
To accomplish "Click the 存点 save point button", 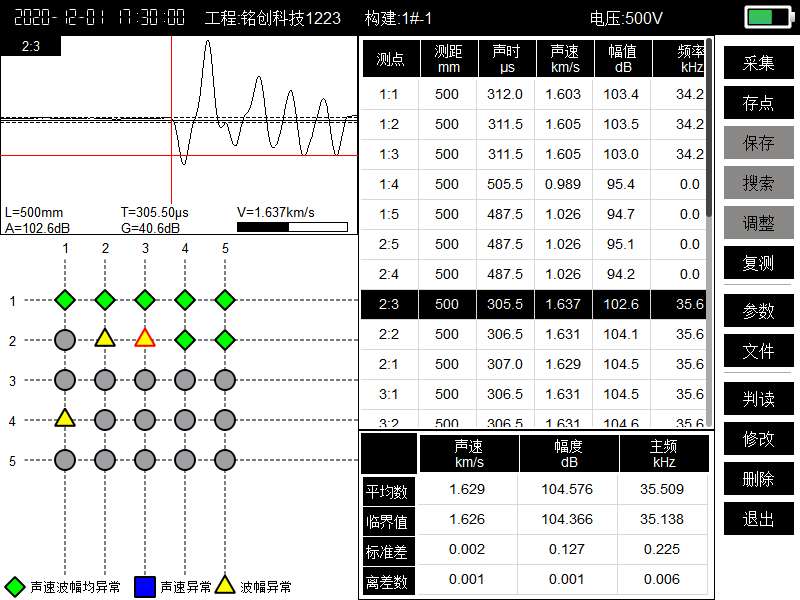I will pos(758,103).
